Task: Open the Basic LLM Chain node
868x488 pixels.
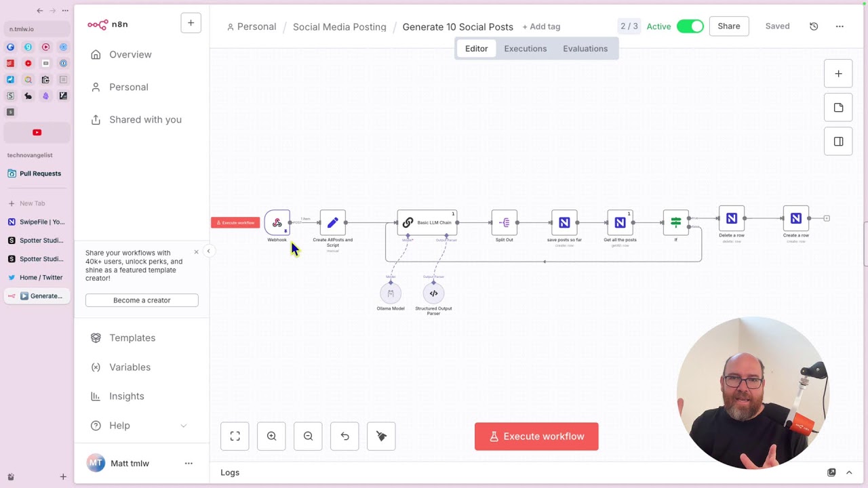Action: tap(427, 222)
